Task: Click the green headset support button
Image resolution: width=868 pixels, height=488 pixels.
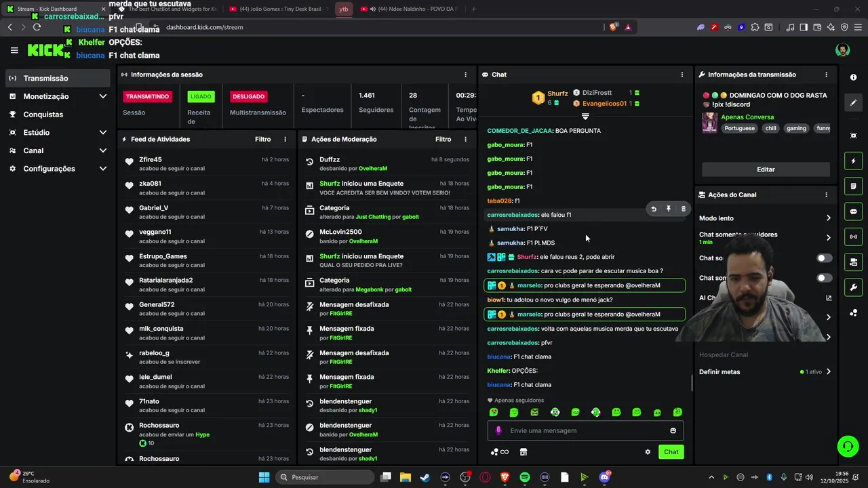Action: tap(848, 446)
